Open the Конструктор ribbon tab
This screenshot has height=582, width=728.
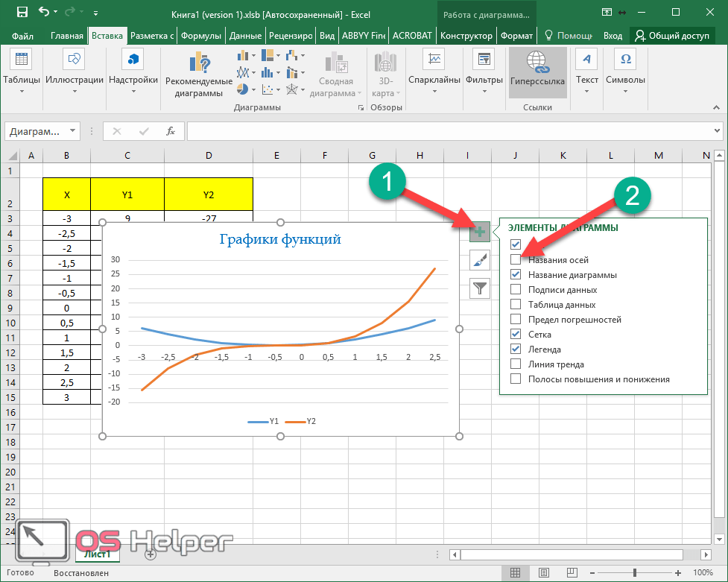tap(466, 36)
